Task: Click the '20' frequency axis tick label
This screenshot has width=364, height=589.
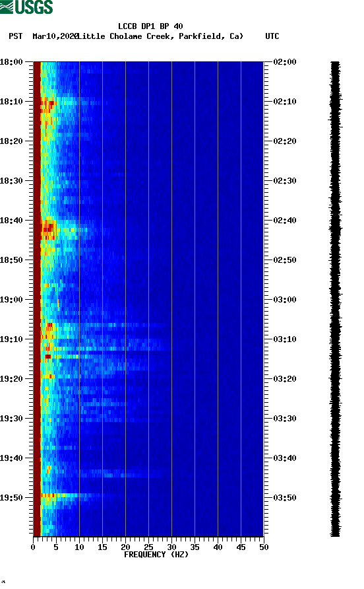Action: 125,547
